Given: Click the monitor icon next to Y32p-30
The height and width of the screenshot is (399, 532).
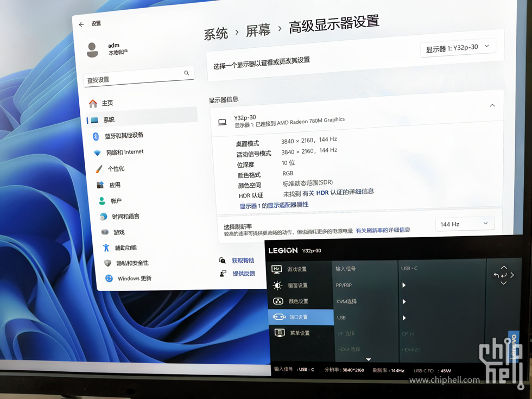Looking at the screenshot, I should 222,123.
